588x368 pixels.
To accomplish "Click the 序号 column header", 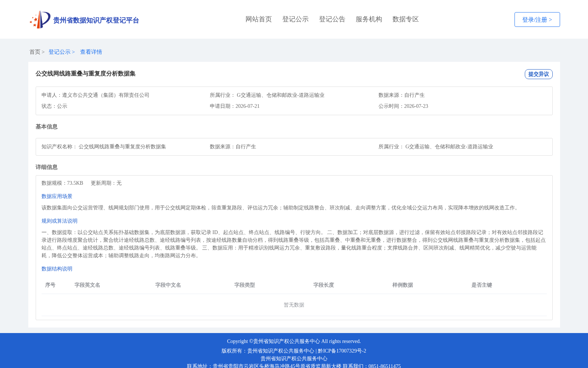I will [50, 285].
